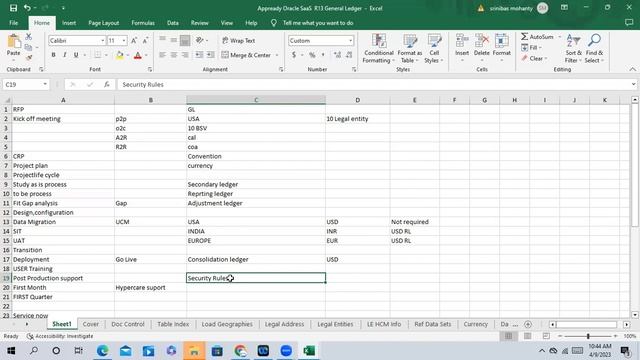Toggle Align Right

click(x=185, y=55)
